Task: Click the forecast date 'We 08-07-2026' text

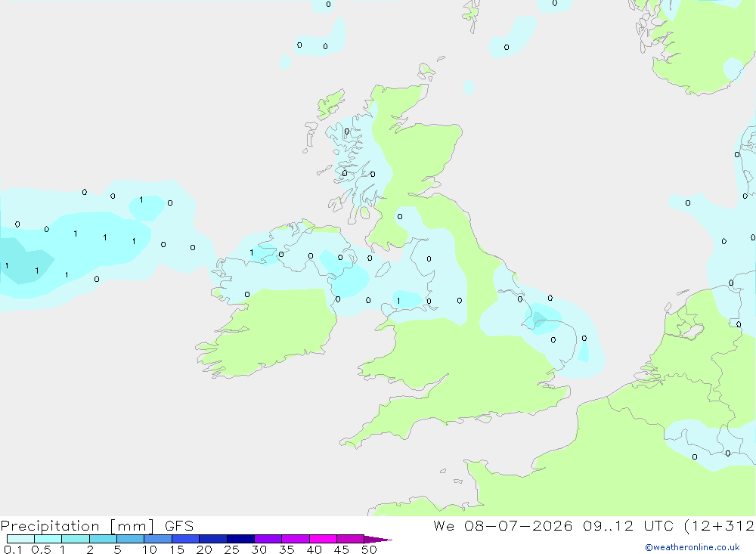Action: point(503,526)
